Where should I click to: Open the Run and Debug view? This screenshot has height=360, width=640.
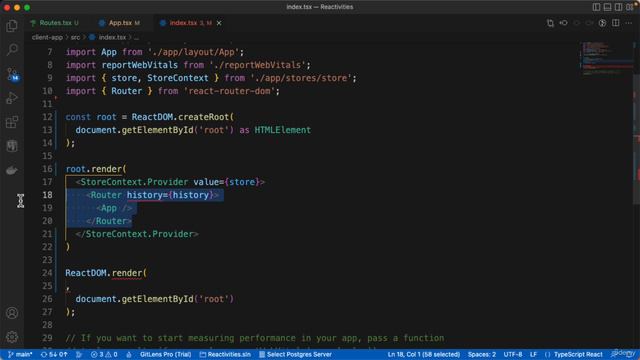[12, 98]
